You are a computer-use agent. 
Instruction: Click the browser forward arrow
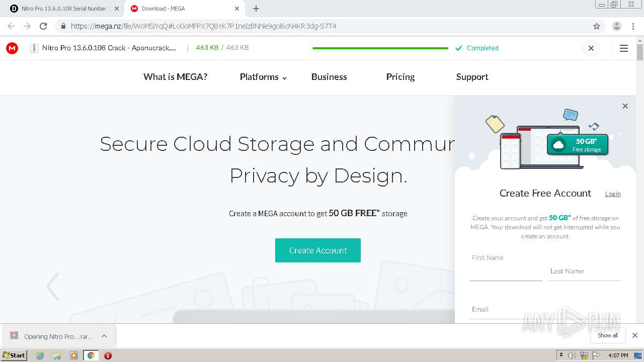(x=27, y=26)
